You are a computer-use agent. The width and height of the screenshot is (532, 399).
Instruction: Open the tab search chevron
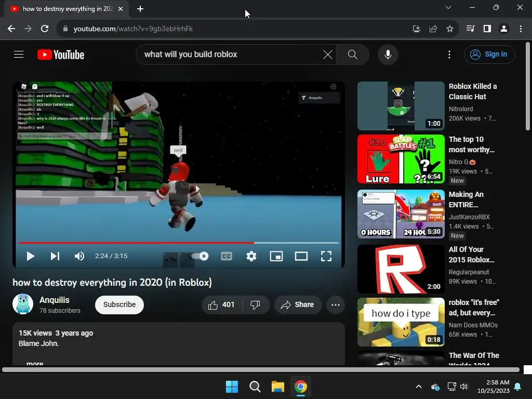click(x=448, y=7)
